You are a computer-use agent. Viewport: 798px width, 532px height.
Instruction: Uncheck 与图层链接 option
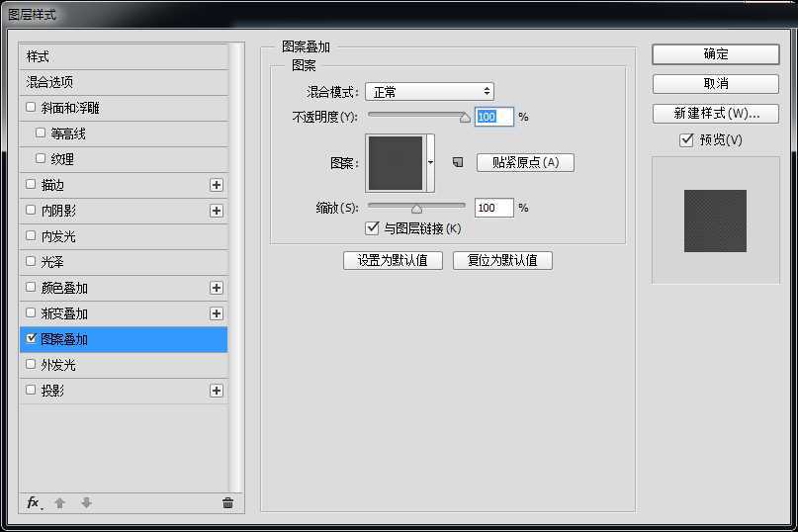coord(373,228)
